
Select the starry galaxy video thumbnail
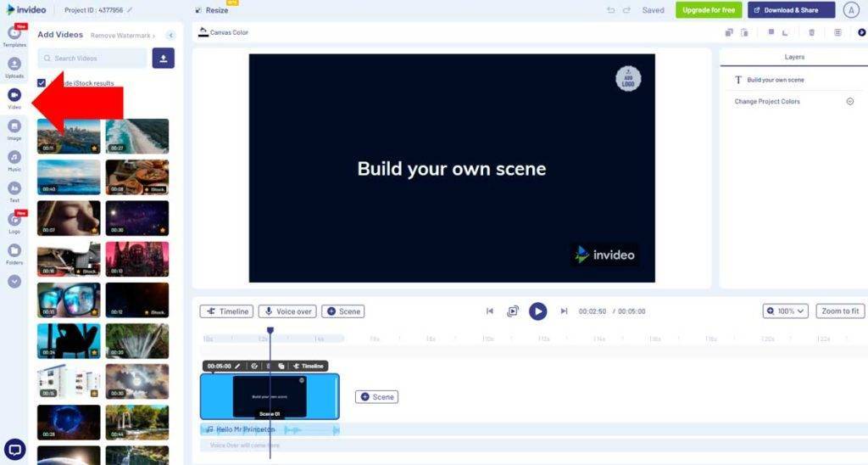pyautogui.click(x=137, y=218)
